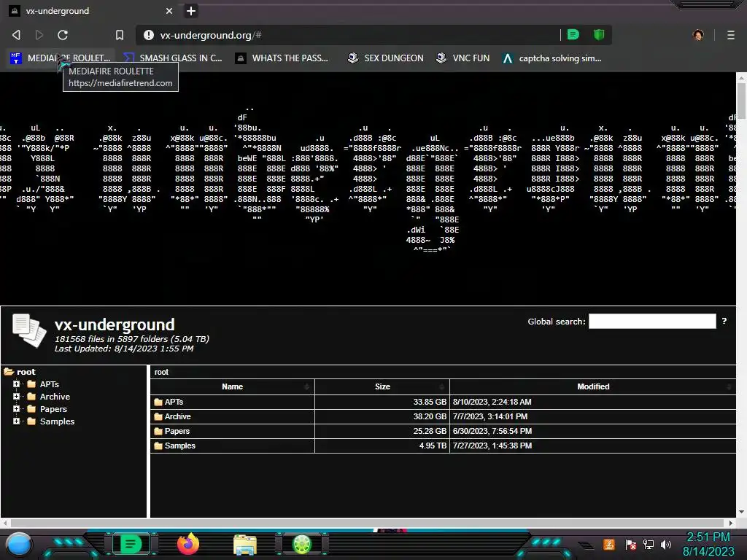Click the 33.85 GB size cell
Screen dimensions: 747x560
(382, 402)
